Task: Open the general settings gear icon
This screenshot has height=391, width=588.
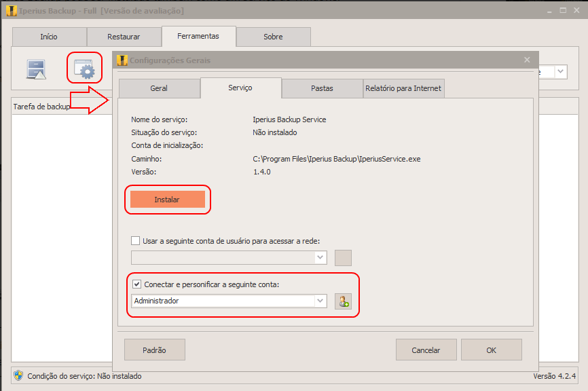Action: coord(84,69)
